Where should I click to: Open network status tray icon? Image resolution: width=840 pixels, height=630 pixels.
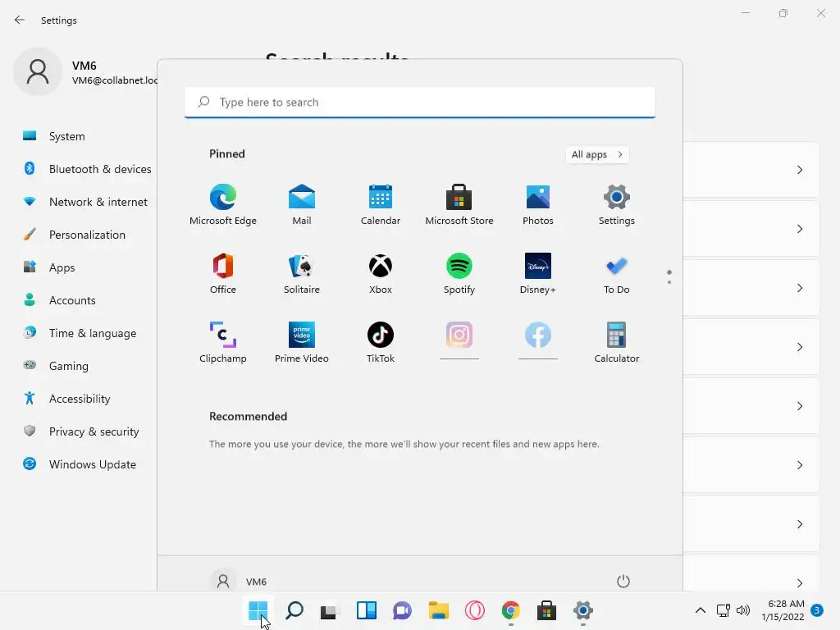(724, 610)
